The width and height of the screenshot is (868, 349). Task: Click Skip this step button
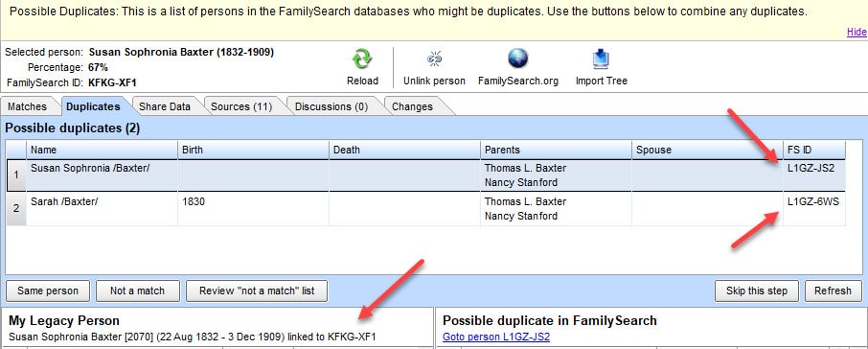pos(757,291)
